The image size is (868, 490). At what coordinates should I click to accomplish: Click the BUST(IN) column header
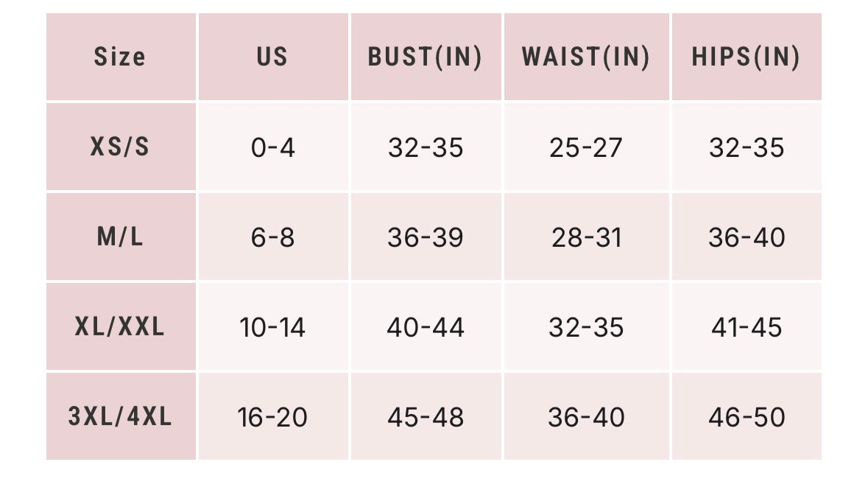click(426, 57)
